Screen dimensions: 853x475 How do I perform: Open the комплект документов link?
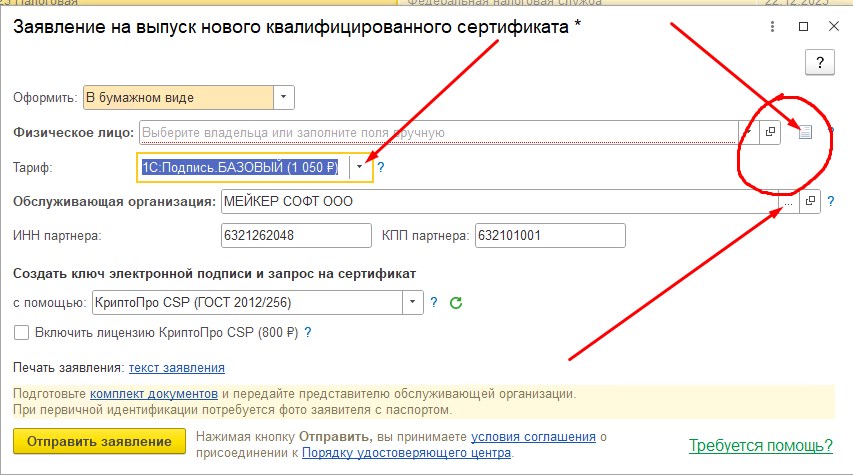(x=154, y=393)
